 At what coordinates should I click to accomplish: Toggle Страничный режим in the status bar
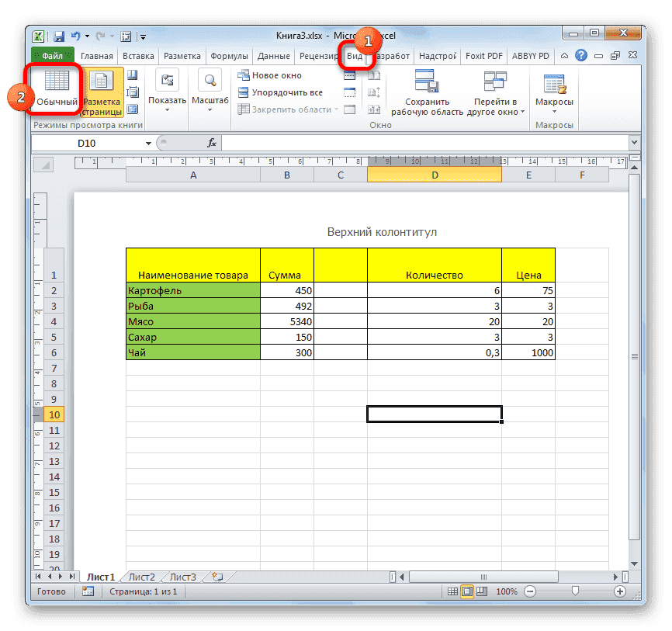click(480, 591)
